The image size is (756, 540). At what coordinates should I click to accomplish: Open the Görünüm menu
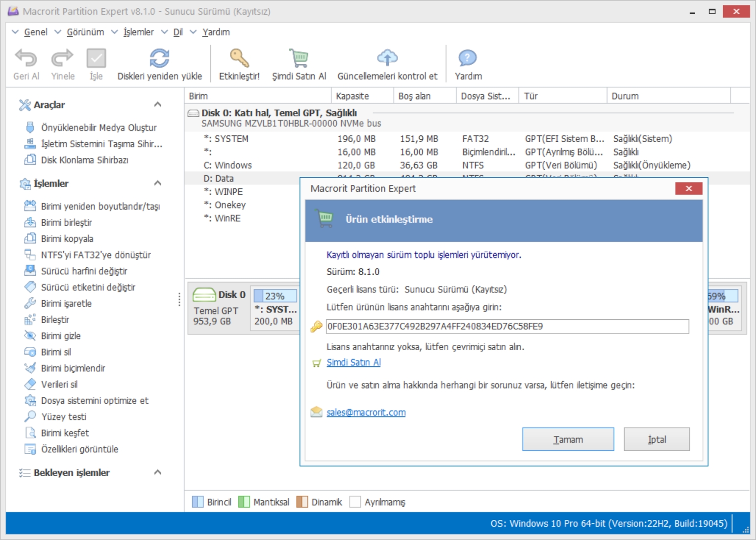point(85,32)
